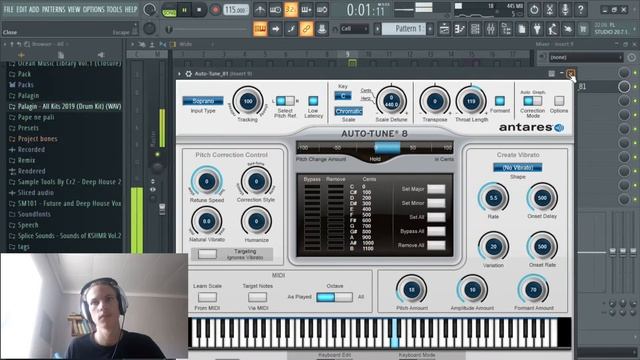Open the VIEW menu
Image resolution: width=640 pixels, height=360 pixels.
point(74,9)
